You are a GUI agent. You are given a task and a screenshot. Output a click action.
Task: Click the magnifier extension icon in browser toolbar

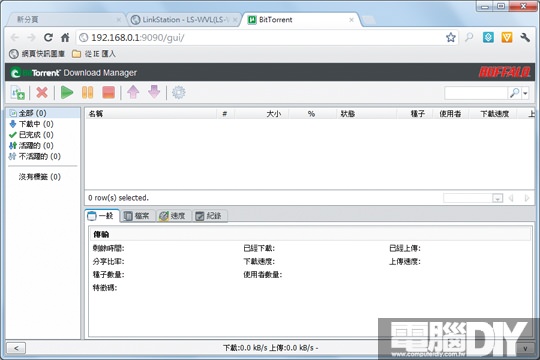(469, 38)
